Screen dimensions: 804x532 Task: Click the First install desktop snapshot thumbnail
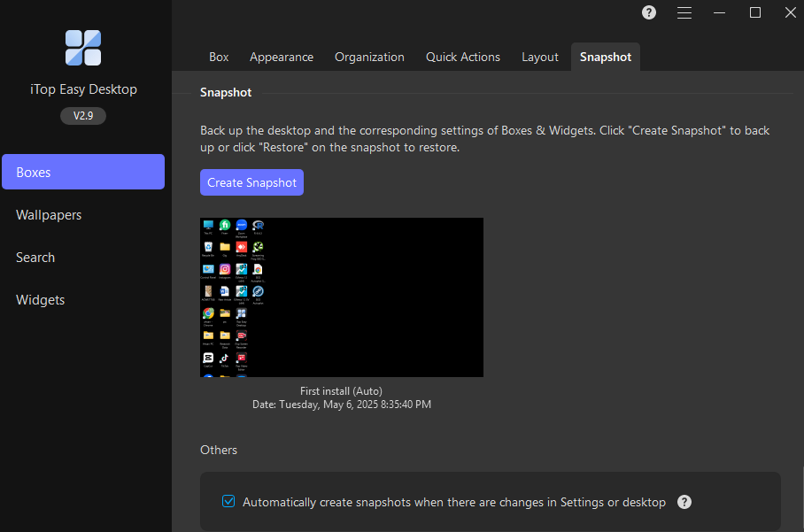[x=342, y=297]
